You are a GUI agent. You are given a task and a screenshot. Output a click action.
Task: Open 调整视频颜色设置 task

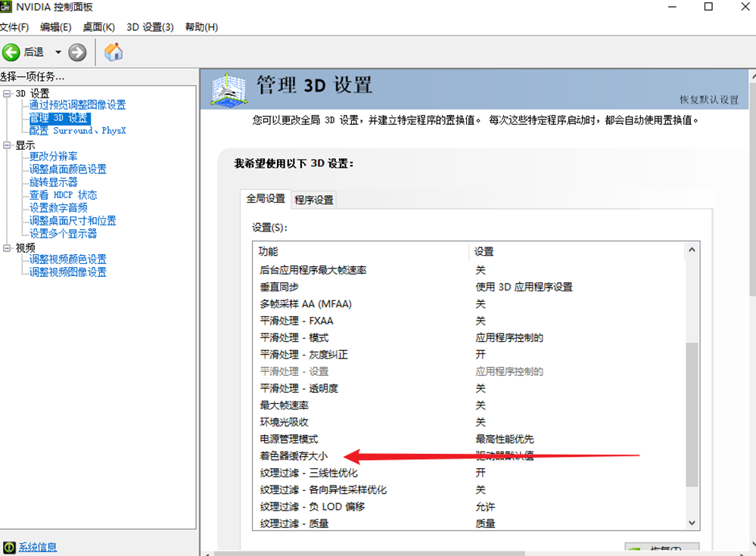click(67, 259)
